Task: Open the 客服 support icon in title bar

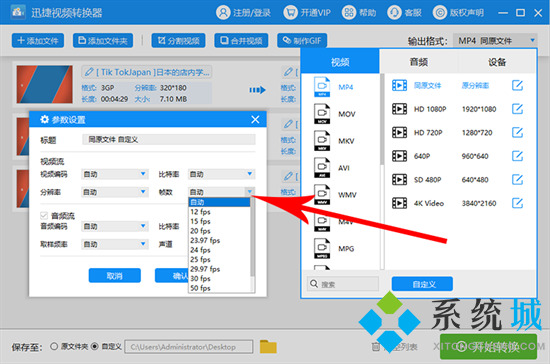Action: click(394, 13)
